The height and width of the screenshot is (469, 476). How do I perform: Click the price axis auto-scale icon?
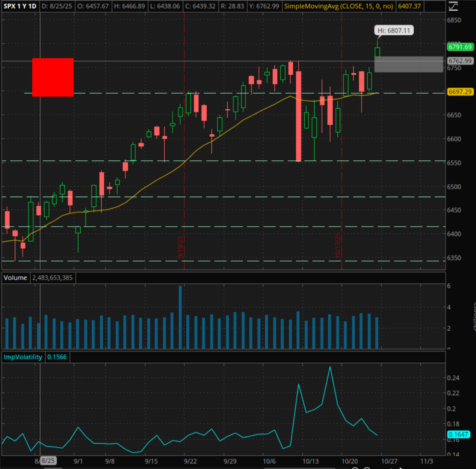453,6
